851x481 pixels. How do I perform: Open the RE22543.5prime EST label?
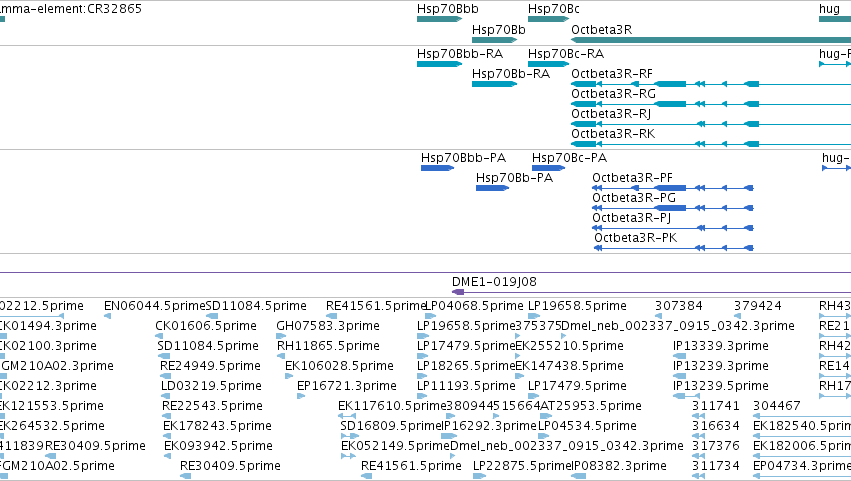coord(212,407)
